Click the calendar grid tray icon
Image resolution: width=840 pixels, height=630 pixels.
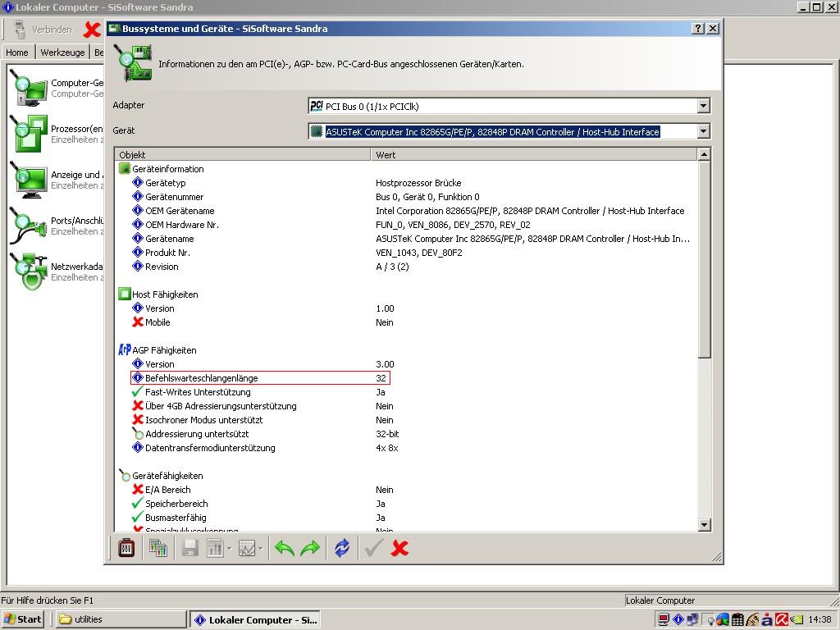click(737, 619)
